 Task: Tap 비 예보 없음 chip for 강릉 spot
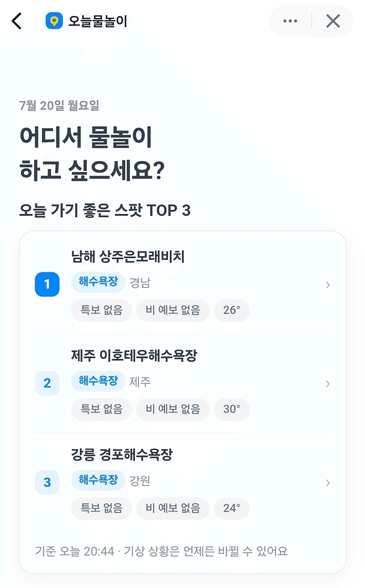coord(173,508)
